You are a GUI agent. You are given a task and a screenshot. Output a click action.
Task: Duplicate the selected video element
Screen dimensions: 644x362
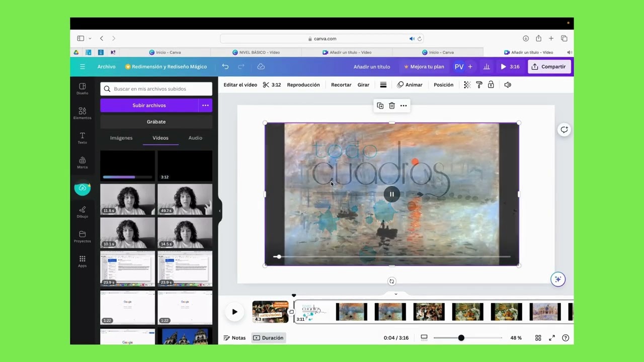pyautogui.click(x=380, y=106)
